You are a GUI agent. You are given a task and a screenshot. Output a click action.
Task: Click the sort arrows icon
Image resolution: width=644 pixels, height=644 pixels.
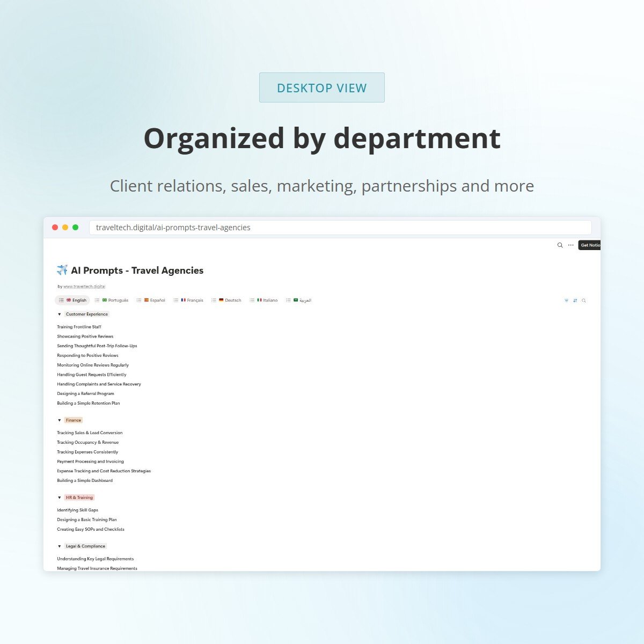[x=575, y=301]
